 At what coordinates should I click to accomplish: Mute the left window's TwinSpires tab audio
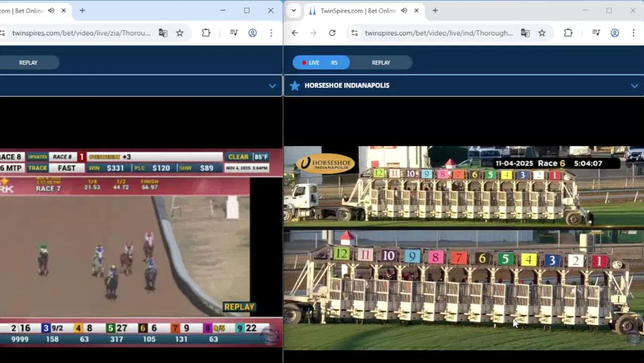(x=51, y=11)
